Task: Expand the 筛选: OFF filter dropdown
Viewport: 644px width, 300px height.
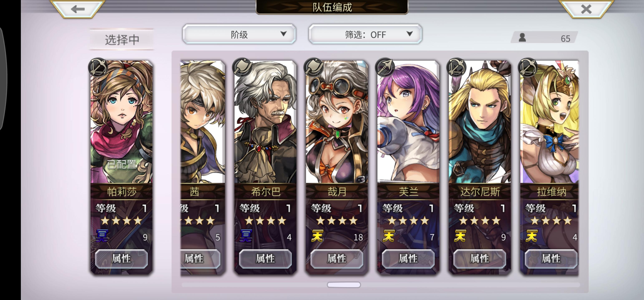Action: pos(365,34)
